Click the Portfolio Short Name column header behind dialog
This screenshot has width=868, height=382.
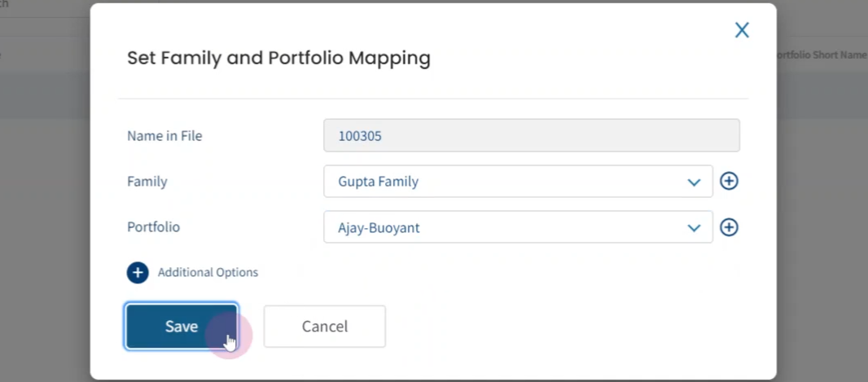click(x=822, y=55)
